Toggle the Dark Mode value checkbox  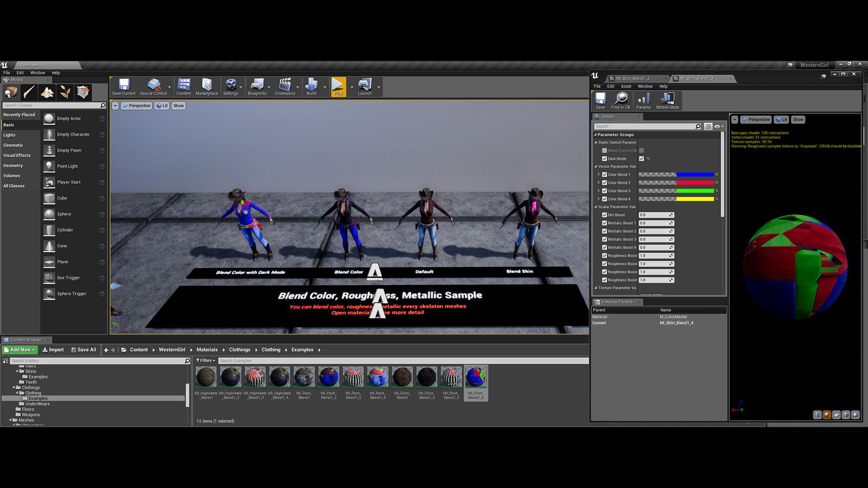[x=641, y=159]
